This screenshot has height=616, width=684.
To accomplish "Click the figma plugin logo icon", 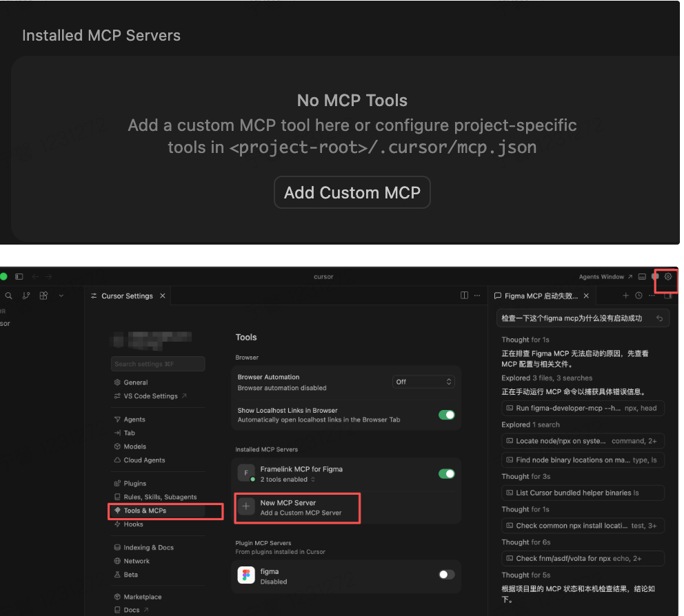I will 246,575.
